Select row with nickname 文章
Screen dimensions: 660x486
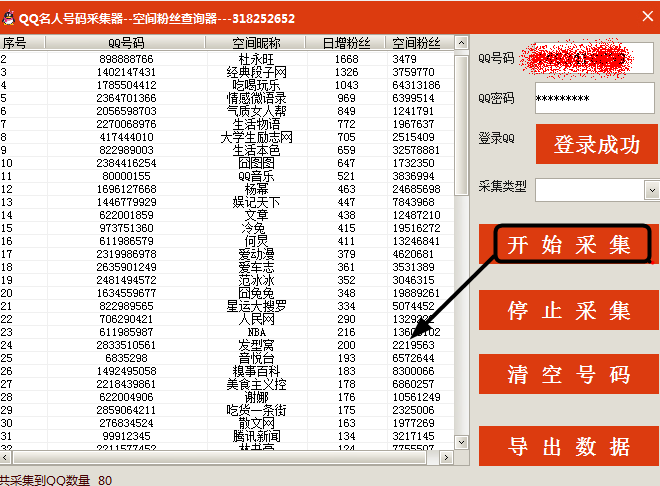[x=227, y=215]
